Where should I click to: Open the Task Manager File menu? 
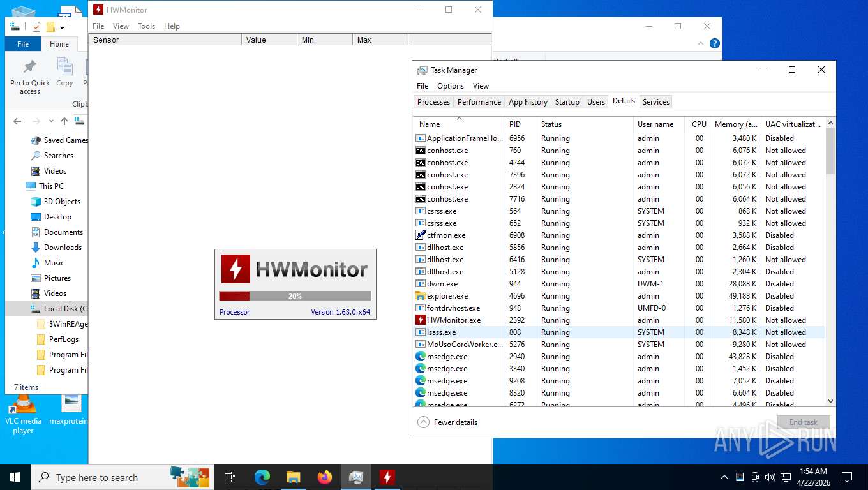tap(423, 86)
